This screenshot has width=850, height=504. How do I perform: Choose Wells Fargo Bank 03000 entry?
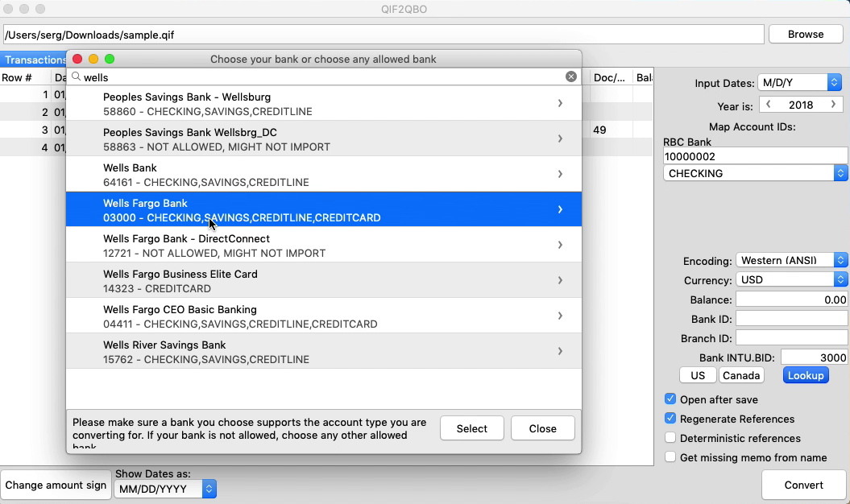coord(324,209)
